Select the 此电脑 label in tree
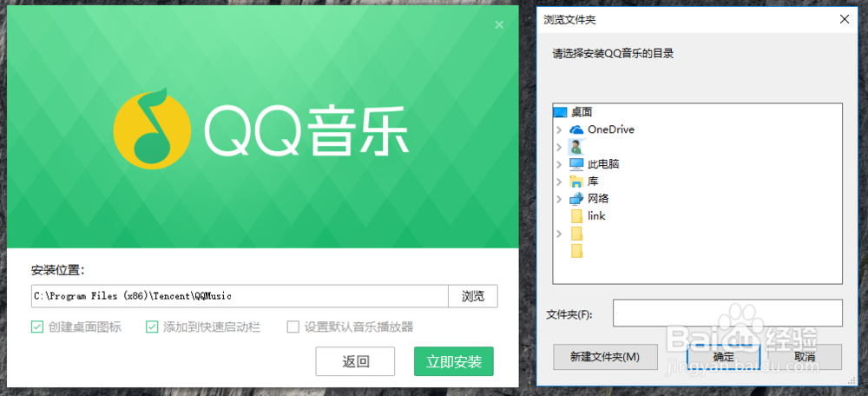Image resolution: width=868 pixels, height=396 pixels. (x=603, y=164)
